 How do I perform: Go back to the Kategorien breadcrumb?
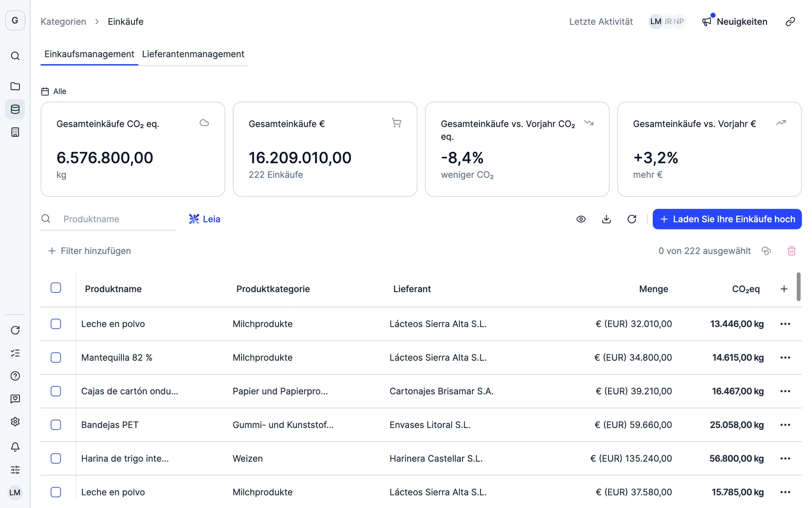click(63, 22)
